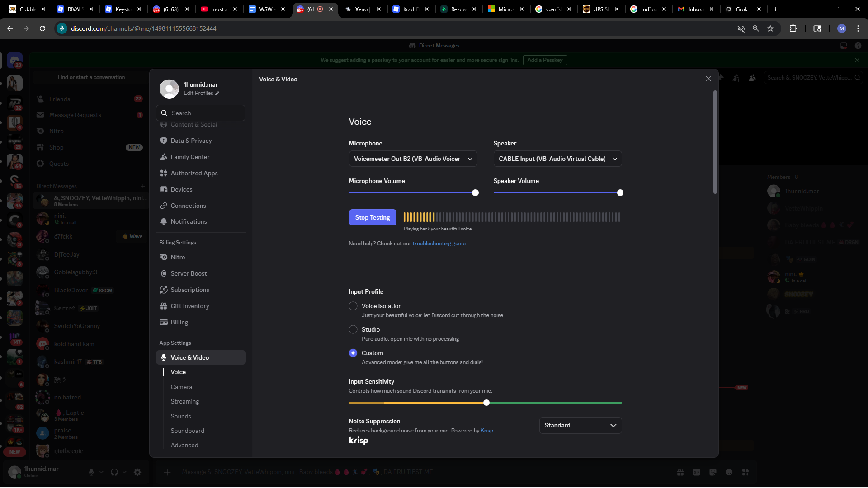This screenshot has width=868, height=488.
Task: Click Add a Passkey button
Action: pyautogui.click(x=545, y=60)
